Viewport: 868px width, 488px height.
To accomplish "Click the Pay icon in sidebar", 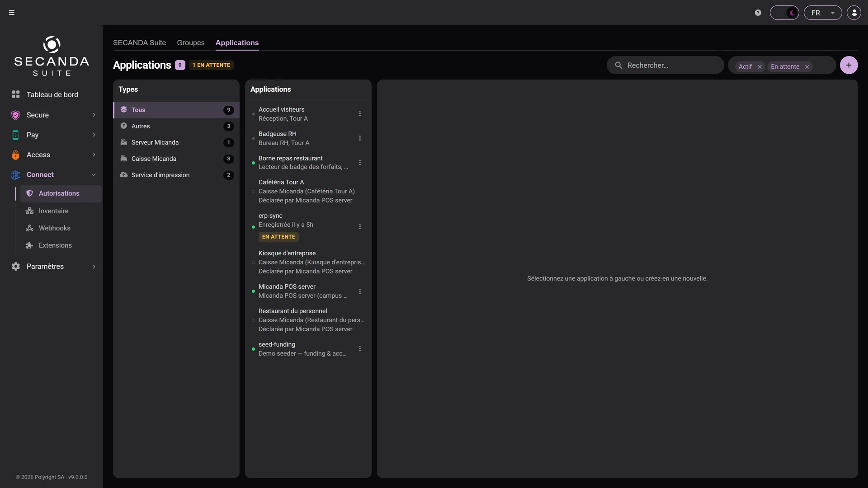I will 16,135.
